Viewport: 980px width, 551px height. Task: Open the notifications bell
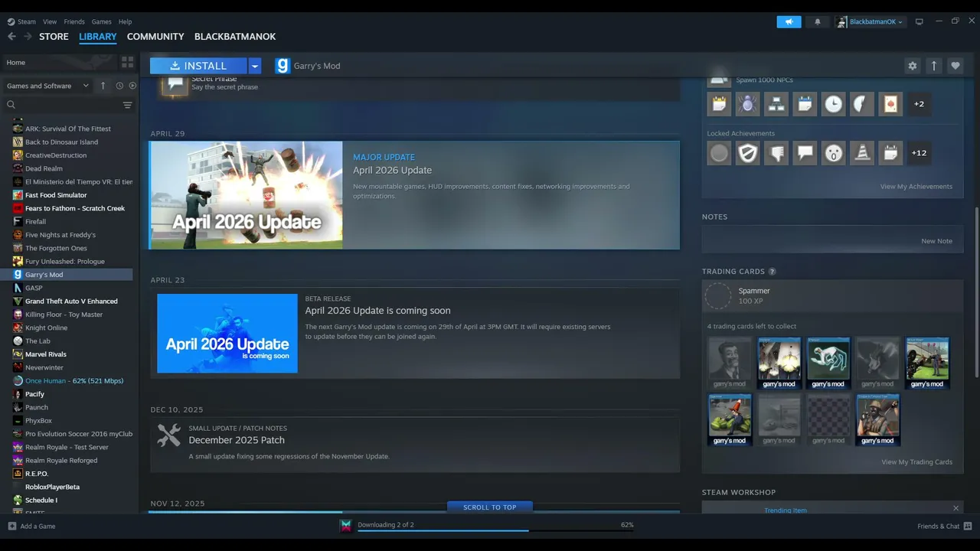818,21
